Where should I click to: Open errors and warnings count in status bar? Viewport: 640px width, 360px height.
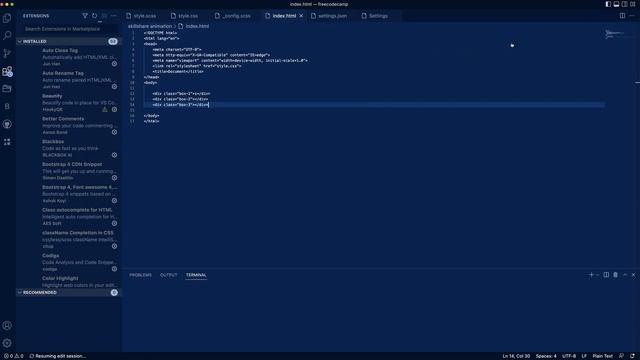click(13, 356)
